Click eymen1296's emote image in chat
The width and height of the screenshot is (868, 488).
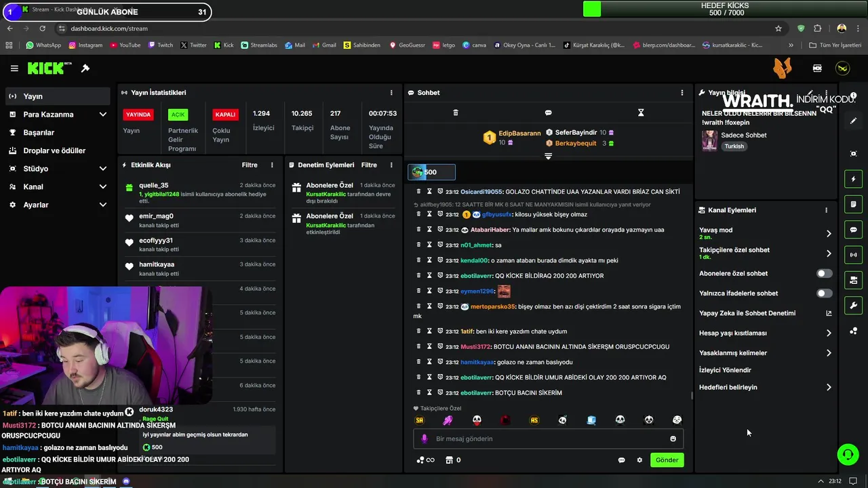[x=504, y=291]
